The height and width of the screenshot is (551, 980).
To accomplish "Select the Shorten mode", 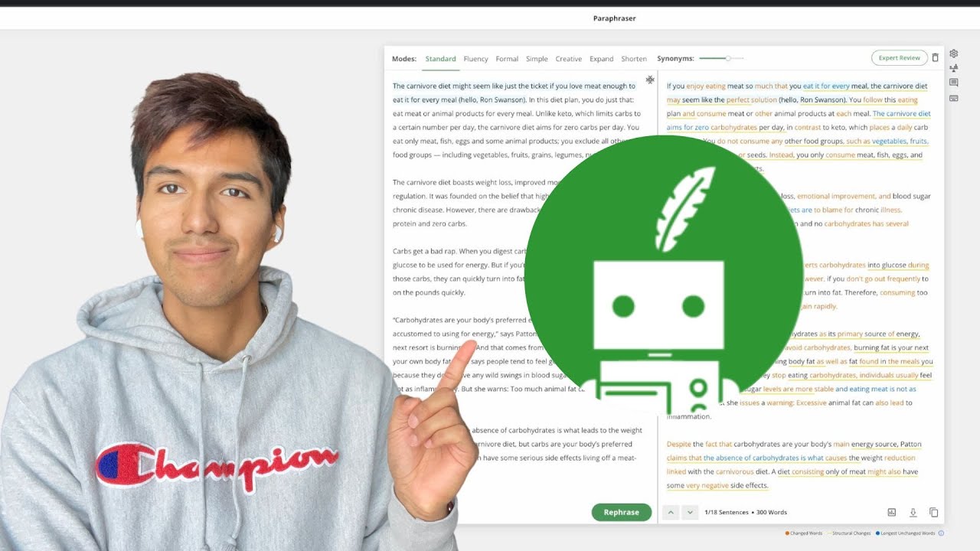I will [x=634, y=59].
